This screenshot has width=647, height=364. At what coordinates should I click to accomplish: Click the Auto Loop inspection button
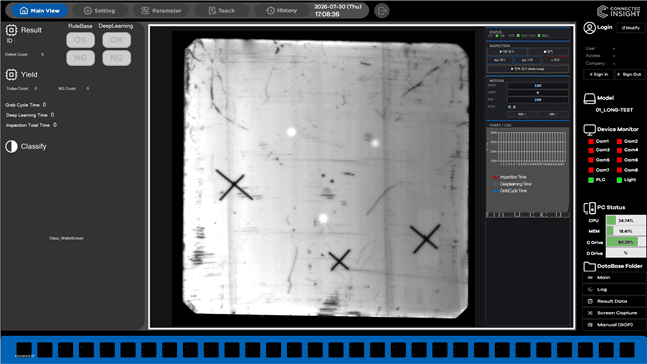[528, 69]
